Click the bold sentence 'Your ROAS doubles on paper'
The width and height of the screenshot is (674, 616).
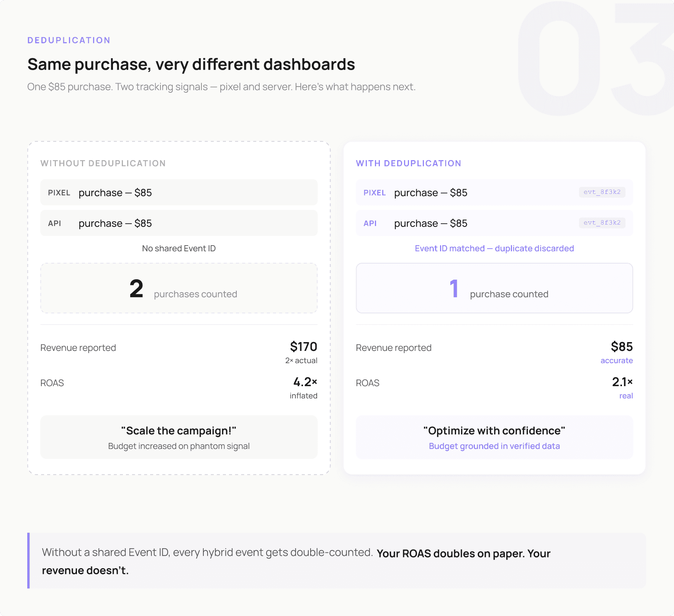click(450, 554)
